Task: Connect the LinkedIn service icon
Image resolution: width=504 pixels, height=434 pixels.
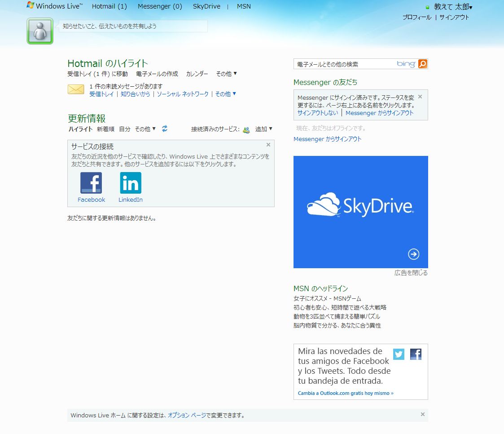Action: tap(131, 182)
